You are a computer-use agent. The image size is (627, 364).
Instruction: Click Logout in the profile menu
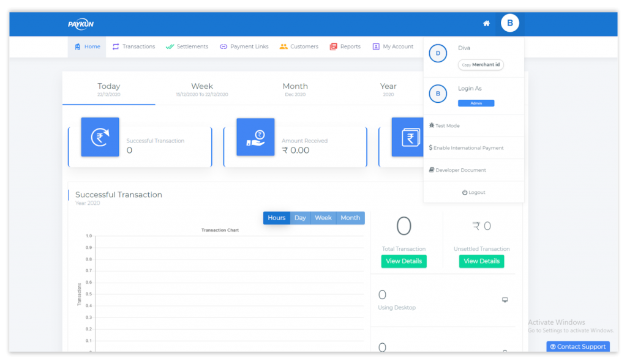(474, 193)
